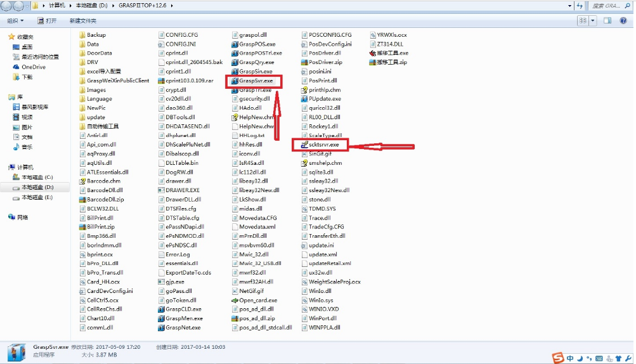The image size is (636, 364).
Task: Refresh the folder via address bar button
Action: pos(580,6)
